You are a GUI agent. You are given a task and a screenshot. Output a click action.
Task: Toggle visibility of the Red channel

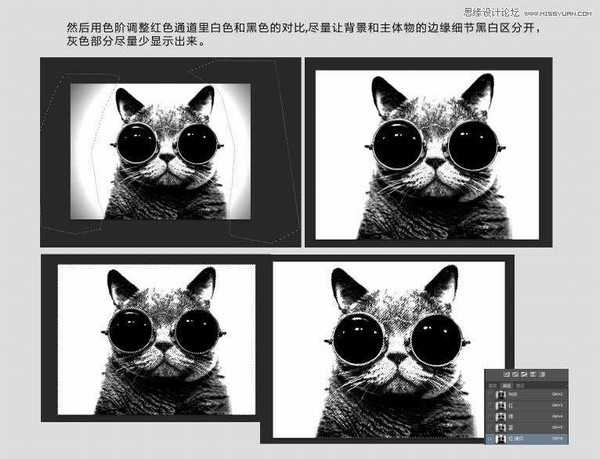tap(490, 406)
